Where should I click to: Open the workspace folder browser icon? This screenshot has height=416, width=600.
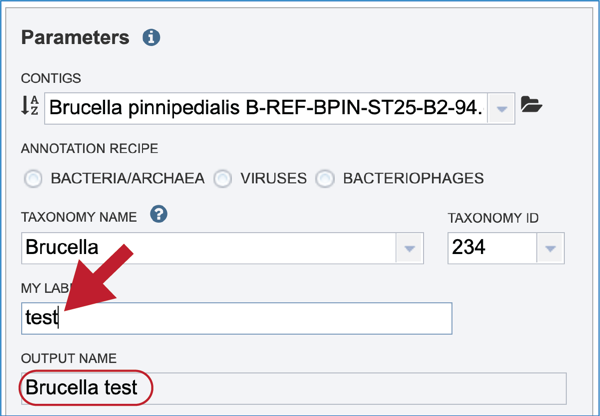[532, 104]
